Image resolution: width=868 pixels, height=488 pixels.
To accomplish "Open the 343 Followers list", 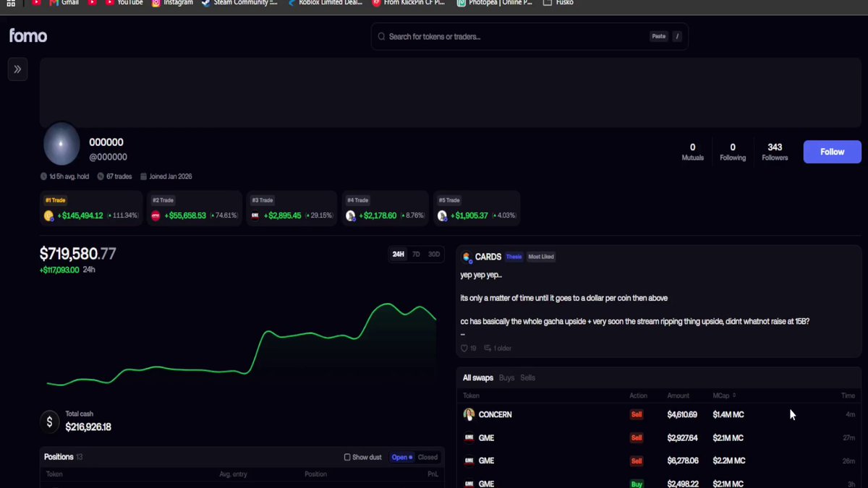I will point(775,152).
